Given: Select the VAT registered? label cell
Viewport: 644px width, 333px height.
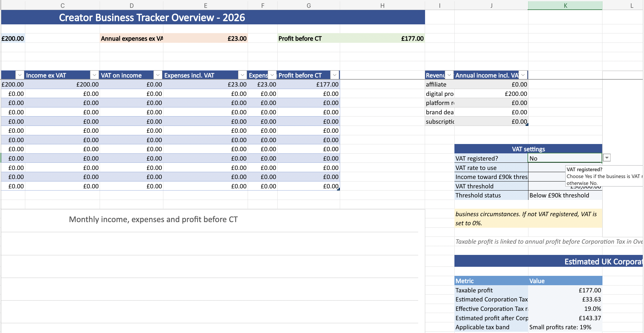Looking at the screenshot, I should [x=491, y=158].
